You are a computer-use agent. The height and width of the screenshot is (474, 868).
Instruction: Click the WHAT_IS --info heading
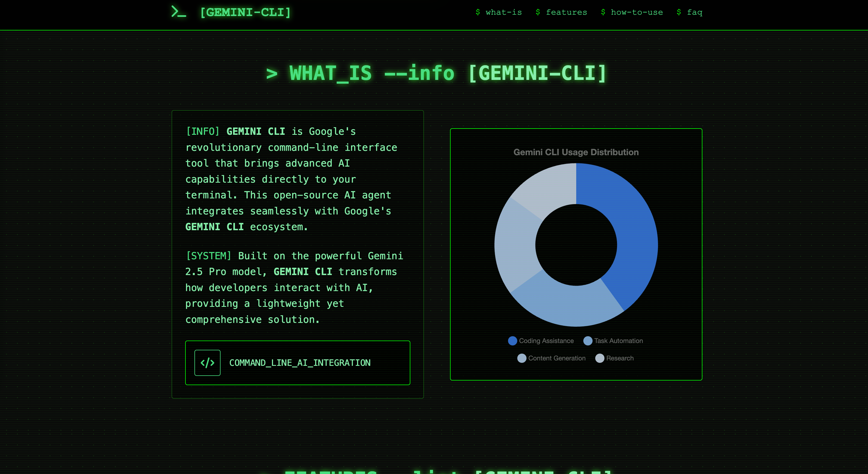(x=437, y=73)
